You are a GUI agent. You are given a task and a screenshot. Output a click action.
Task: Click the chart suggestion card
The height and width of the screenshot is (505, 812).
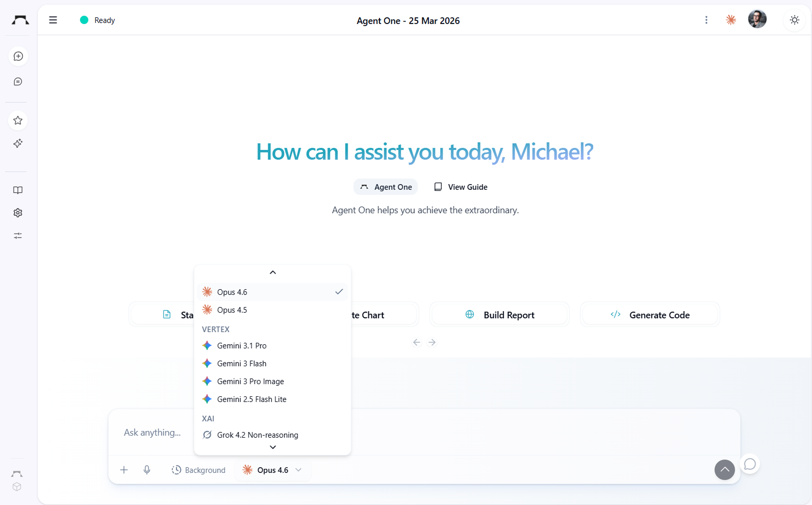[385, 315]
